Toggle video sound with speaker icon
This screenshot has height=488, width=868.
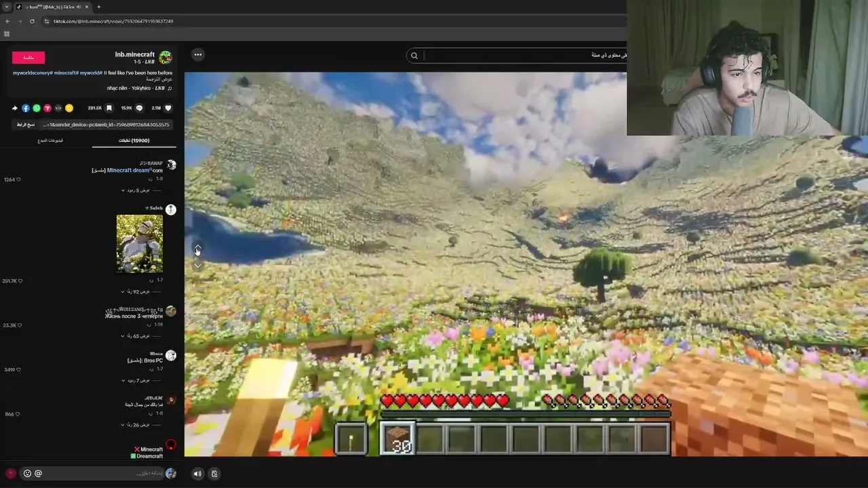pos(197,474)
